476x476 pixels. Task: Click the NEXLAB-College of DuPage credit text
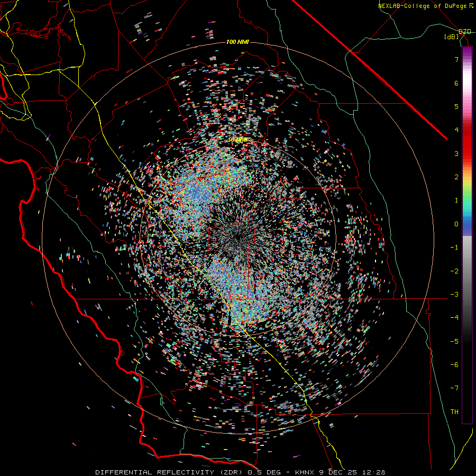click(422, 6)
